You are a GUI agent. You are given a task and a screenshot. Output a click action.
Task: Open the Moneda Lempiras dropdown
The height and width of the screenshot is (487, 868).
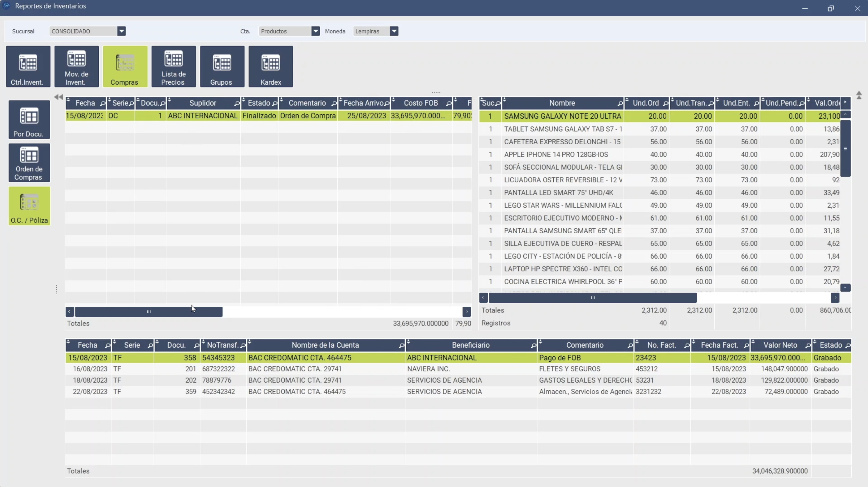[x=394, y=31]
